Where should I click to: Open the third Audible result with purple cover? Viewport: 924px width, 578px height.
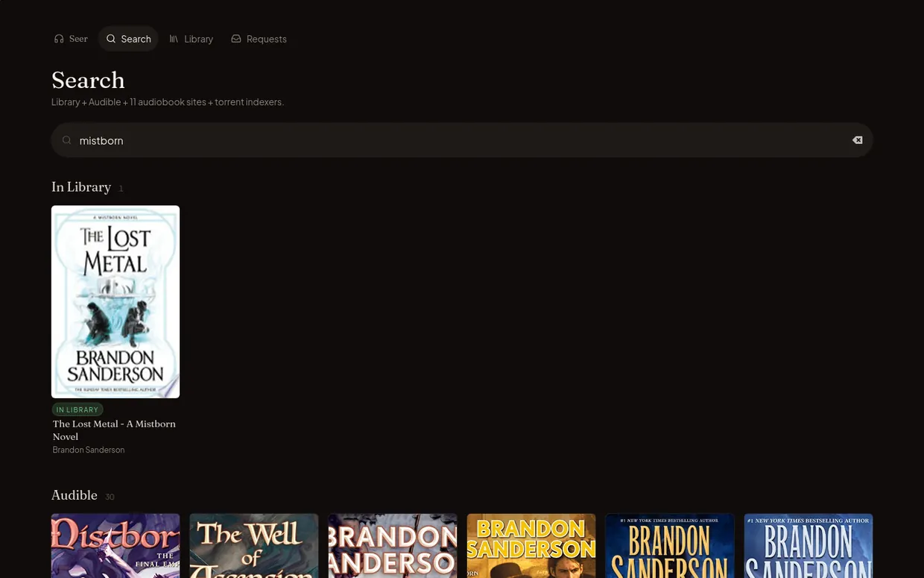tap(393, 546)
